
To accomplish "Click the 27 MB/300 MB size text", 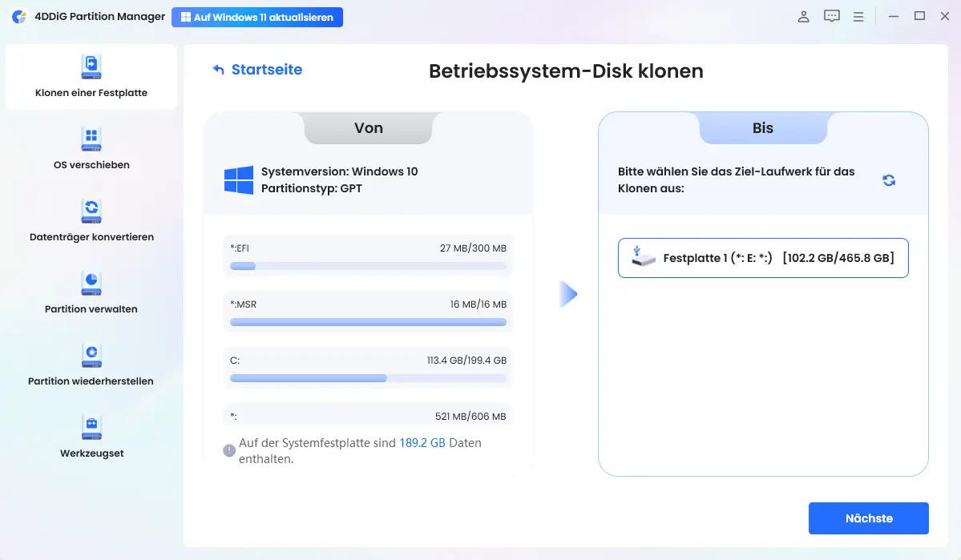I will pyautogui.click(x=473, y=248).
